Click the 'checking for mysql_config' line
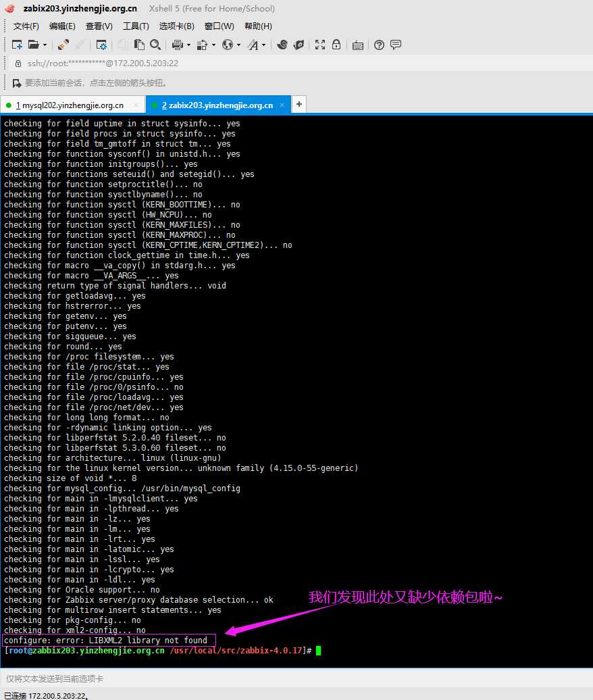The image size is (593, 700). point(122,488)
